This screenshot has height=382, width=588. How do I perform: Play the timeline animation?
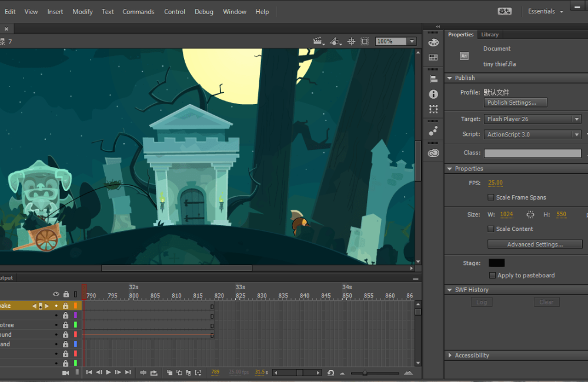[108, 372]
